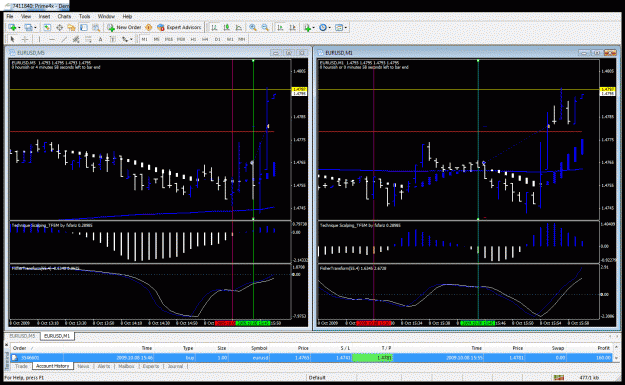This screenshot has width=625, height=385.
Task: Open the Charts menu
Action: point(64,16)
